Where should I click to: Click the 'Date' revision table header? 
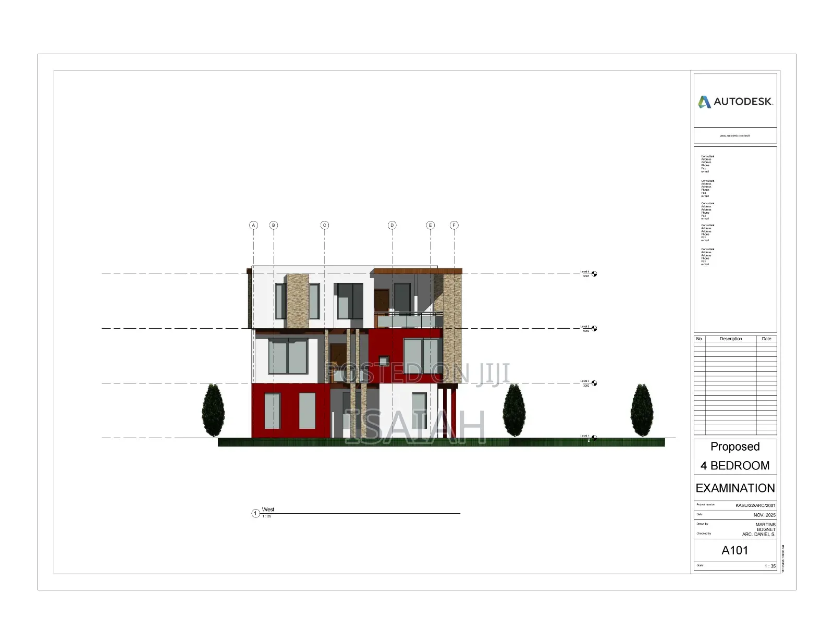766,339
